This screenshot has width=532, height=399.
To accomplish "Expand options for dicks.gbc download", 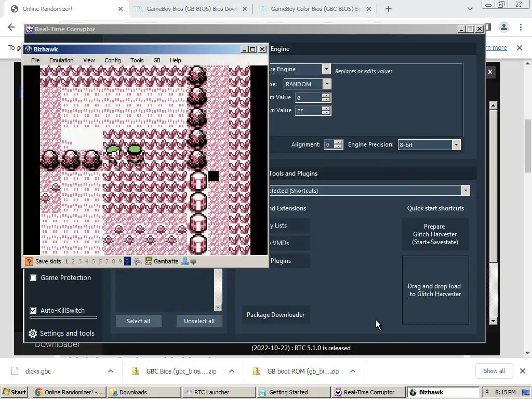I will tap(111, 371).
